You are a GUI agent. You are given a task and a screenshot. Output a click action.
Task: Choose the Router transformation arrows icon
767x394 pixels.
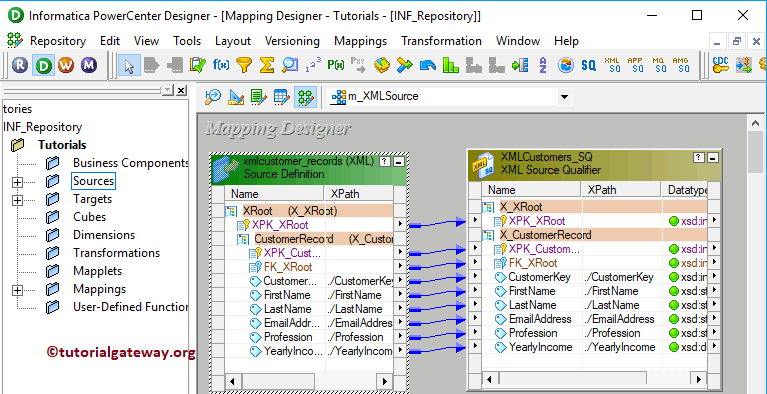[405, 65]
